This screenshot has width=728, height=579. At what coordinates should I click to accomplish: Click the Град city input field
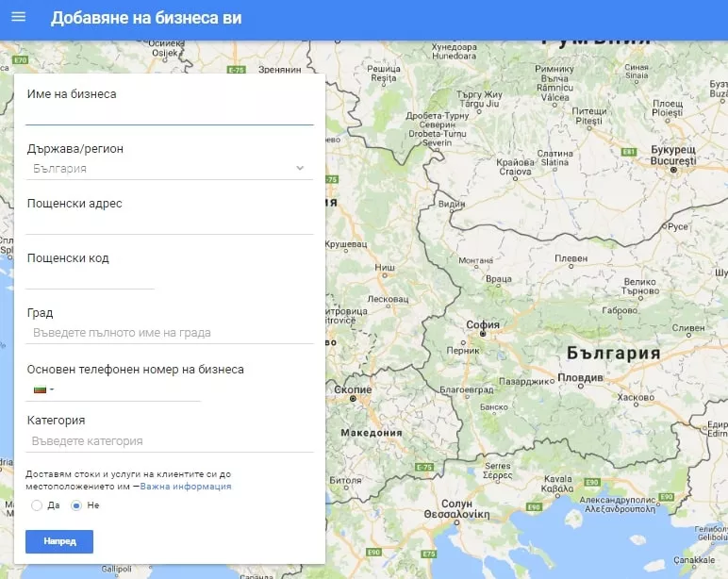coord(170,333)
